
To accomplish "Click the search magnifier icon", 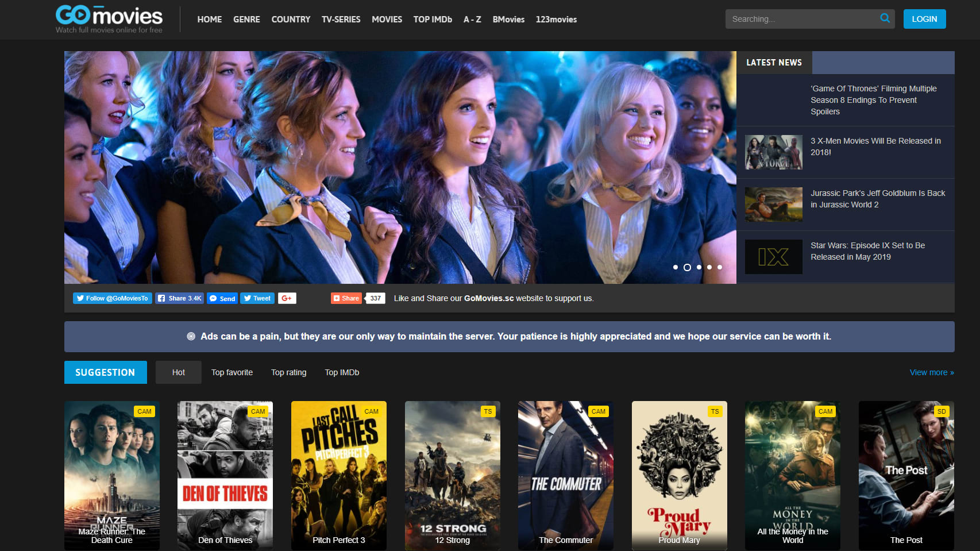I will 885,18.
